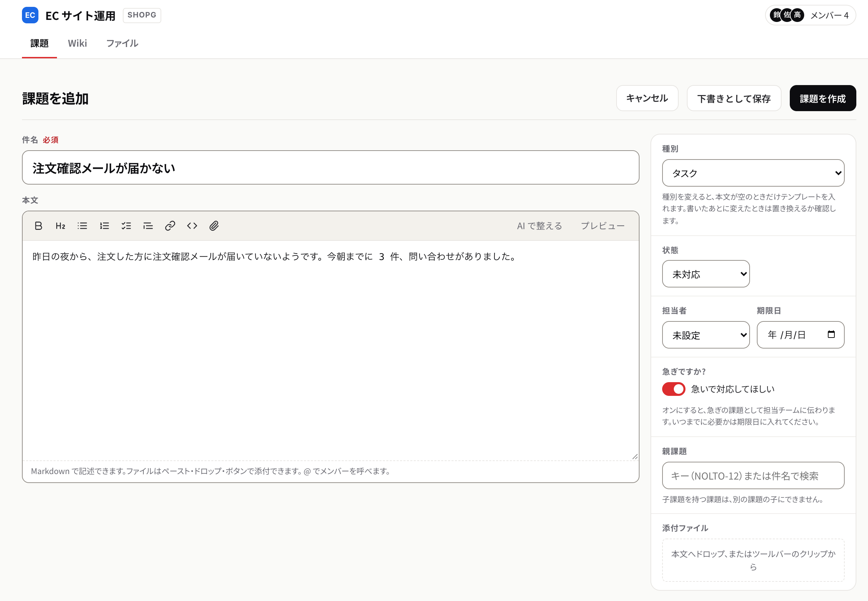Insert a hyperlink
This screenshot has width=868, height=601.
click(x=170, y=226)
